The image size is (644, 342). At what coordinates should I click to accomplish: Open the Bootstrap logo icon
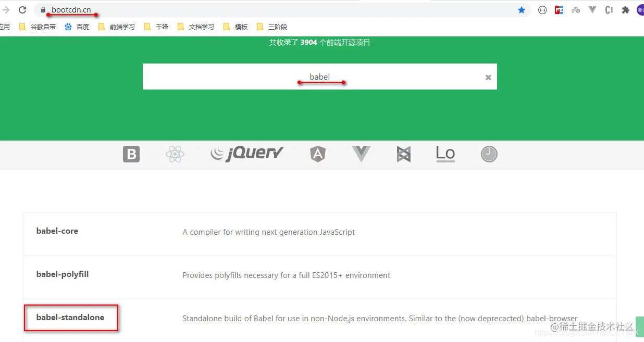pos(131,154)
